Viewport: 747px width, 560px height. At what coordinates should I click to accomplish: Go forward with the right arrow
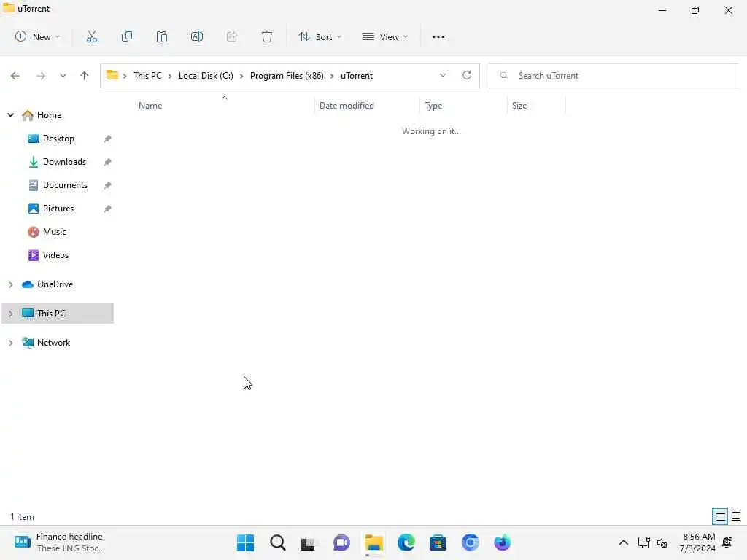[41, 76]
